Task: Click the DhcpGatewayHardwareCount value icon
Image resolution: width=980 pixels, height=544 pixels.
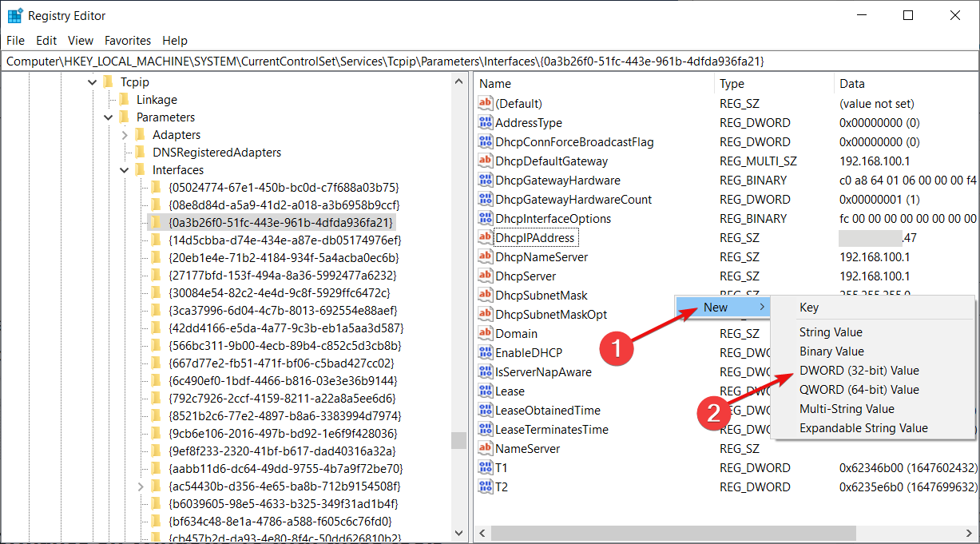Action: point(485,199)
